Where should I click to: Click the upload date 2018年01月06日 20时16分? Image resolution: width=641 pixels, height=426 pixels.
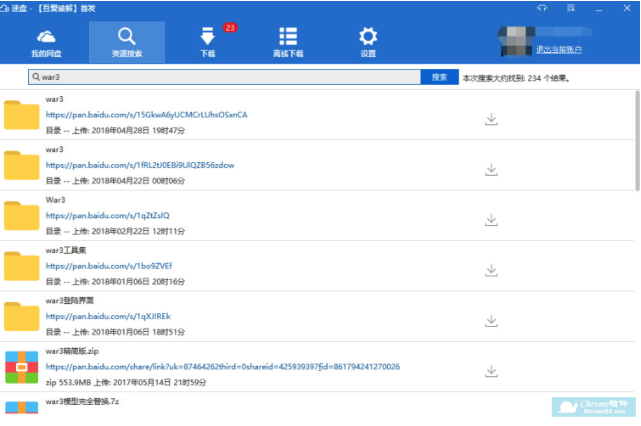click(x=138, y=282)
